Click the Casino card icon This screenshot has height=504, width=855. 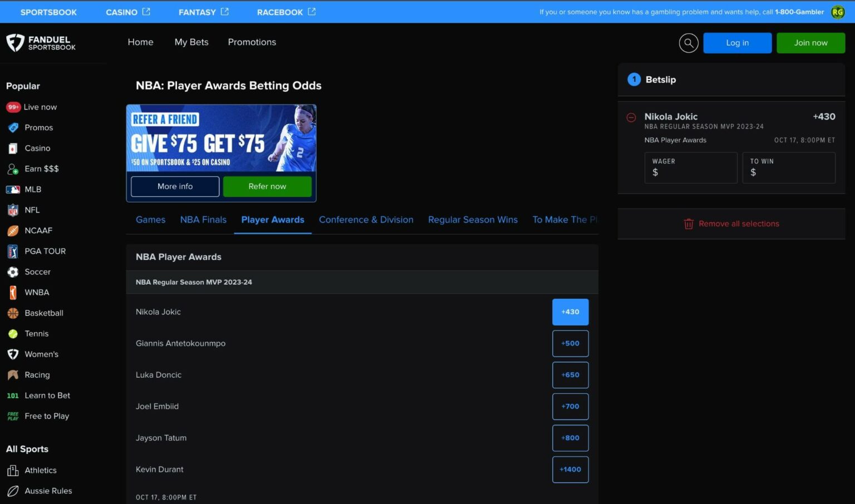13,148
